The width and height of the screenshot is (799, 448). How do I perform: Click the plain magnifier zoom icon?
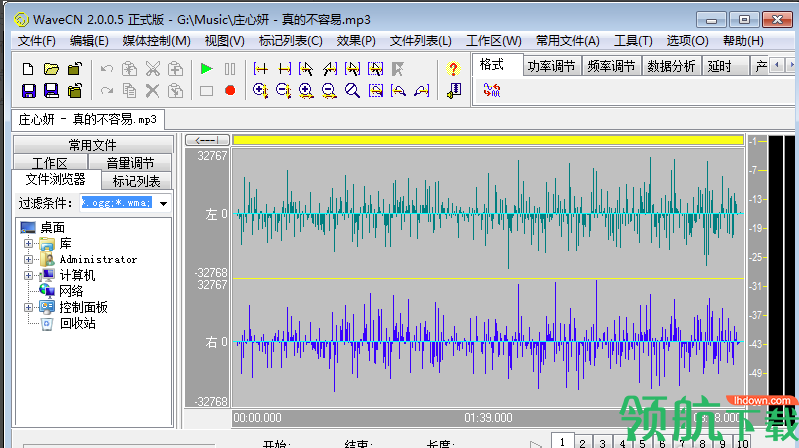point(352,91)
